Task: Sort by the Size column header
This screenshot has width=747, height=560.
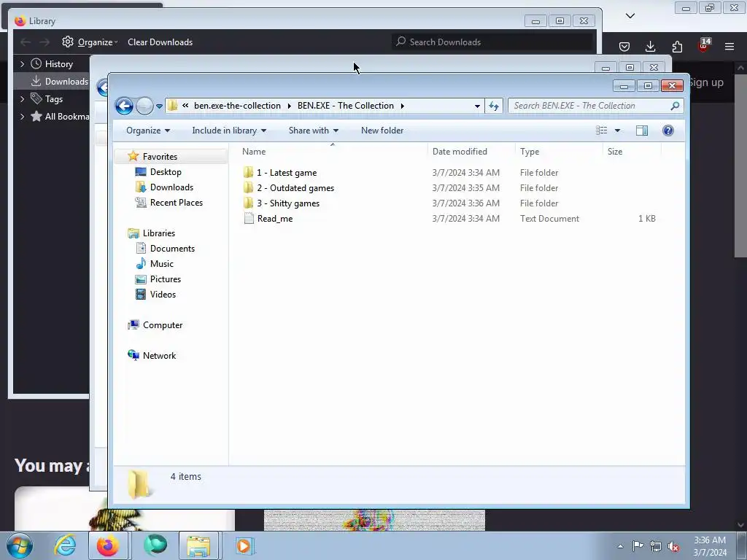Action: 632,152
